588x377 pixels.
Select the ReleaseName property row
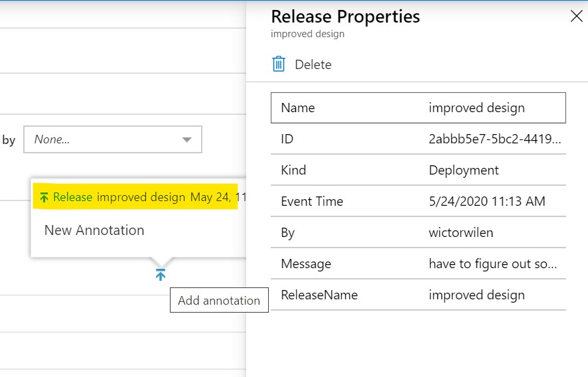click(x=418, y=295)
